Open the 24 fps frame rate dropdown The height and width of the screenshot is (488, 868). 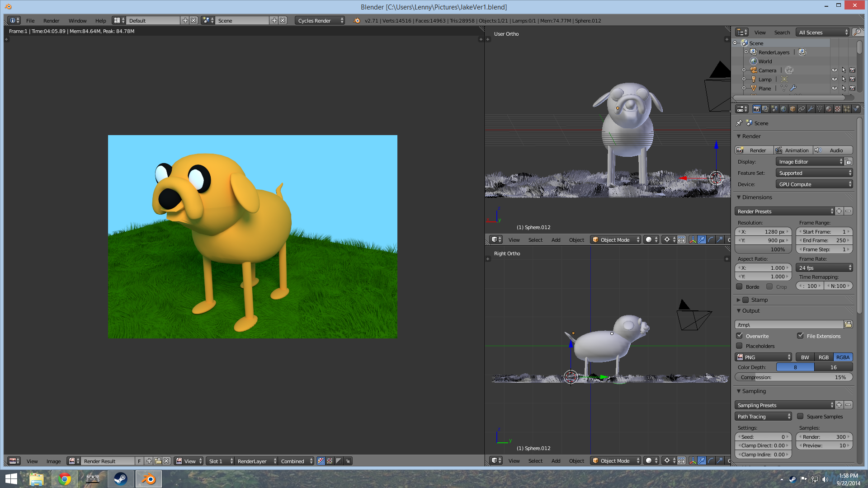pos(824,267)
